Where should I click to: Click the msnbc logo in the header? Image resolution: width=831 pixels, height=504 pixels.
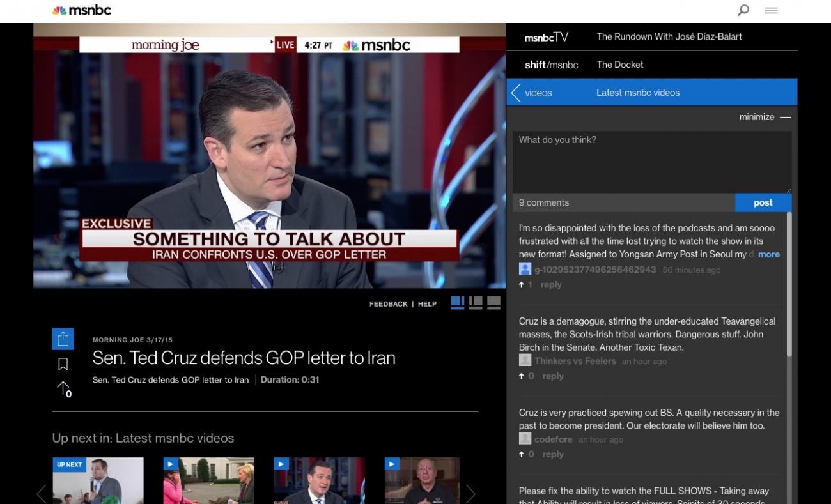point(81,10)
